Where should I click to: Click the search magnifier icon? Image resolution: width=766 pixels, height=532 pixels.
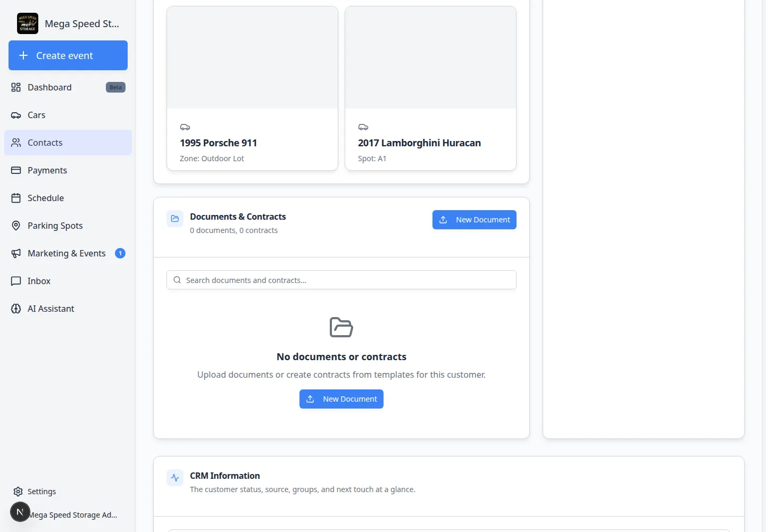pos(177,280)
